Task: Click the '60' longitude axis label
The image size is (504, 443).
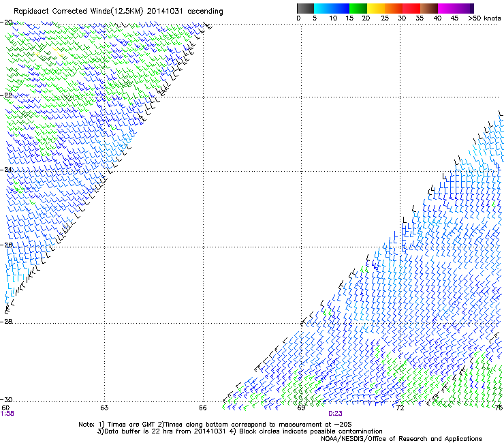Action: tap(5, 408)
